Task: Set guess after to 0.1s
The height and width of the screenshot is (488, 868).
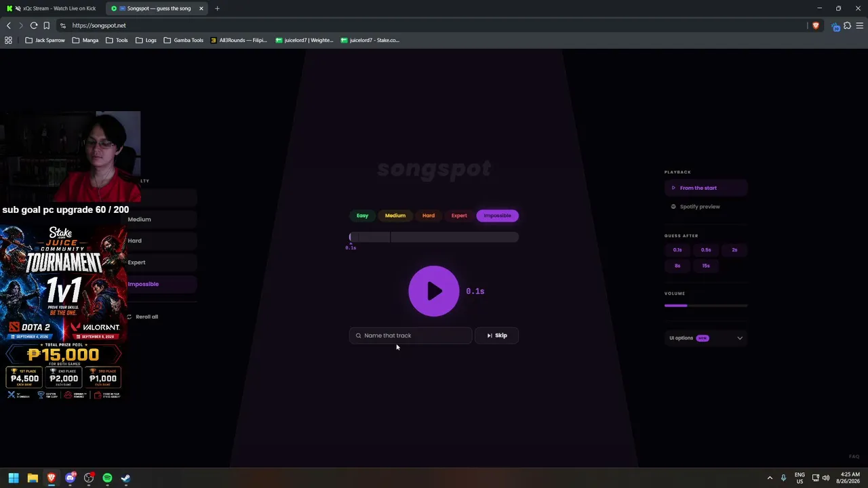Action: tap(677, 250)
